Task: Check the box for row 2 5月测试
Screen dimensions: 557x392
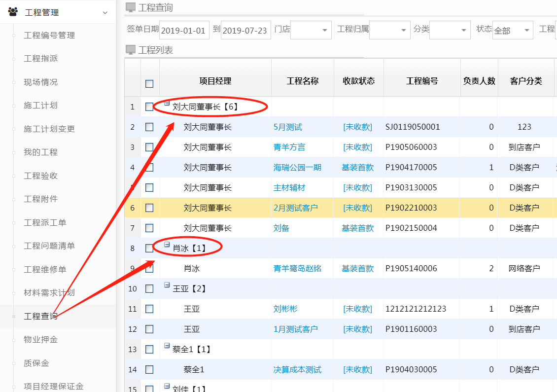Action: (149, 127)
